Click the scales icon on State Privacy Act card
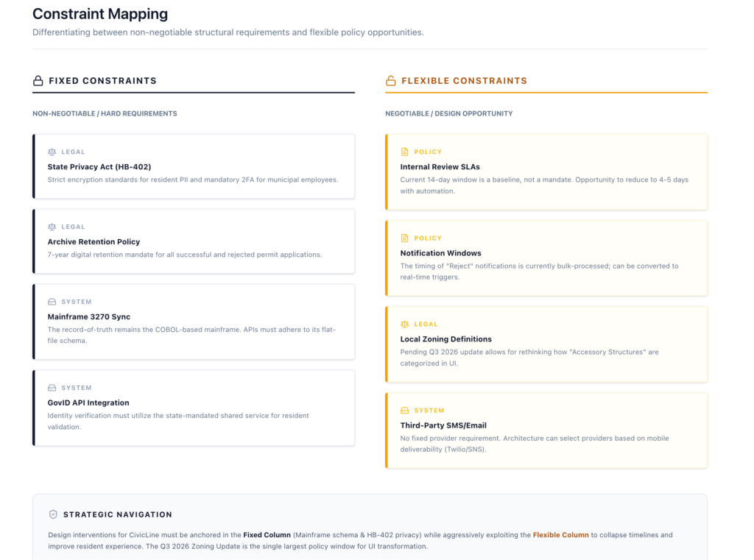 [52, 152]
